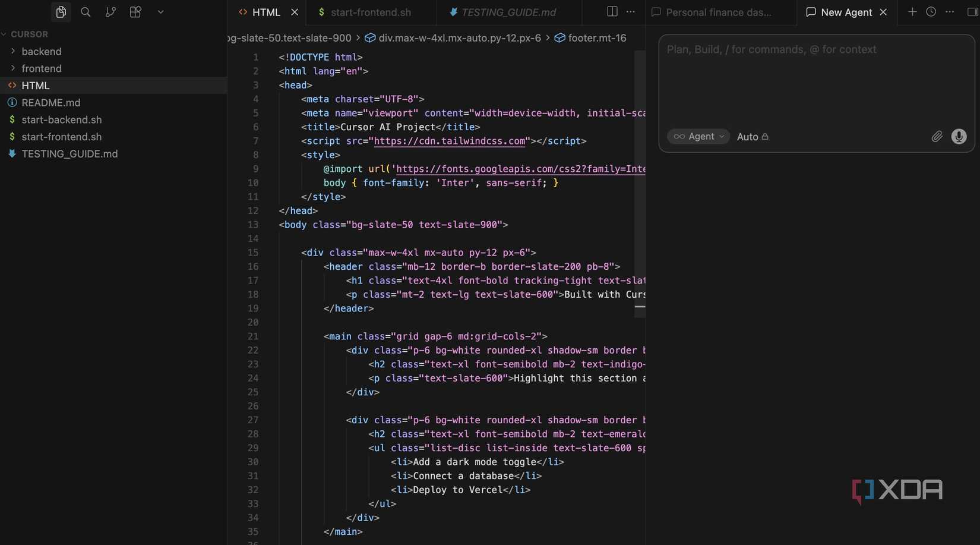This screenshot has width=980, height=545.
Task: Open start-frontend.sh in the file tree
Action: [x=113, y=137]
